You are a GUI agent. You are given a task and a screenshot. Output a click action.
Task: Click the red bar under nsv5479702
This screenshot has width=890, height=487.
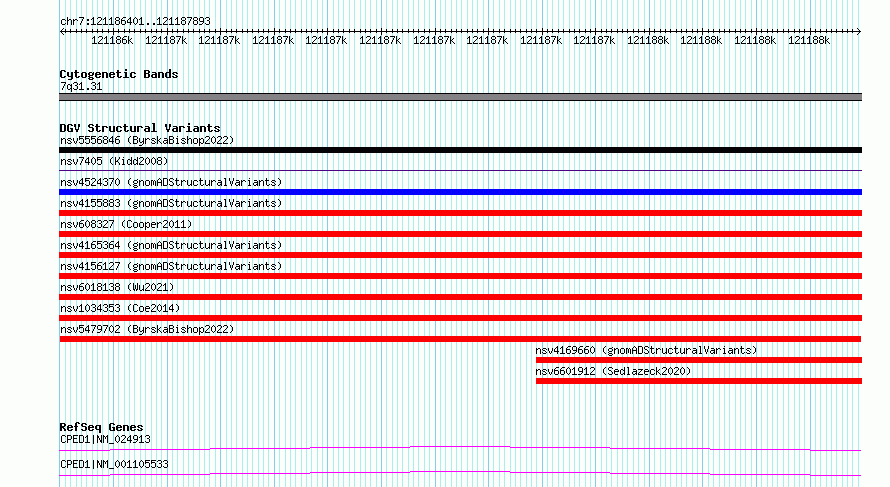click(x=460, y=339)
